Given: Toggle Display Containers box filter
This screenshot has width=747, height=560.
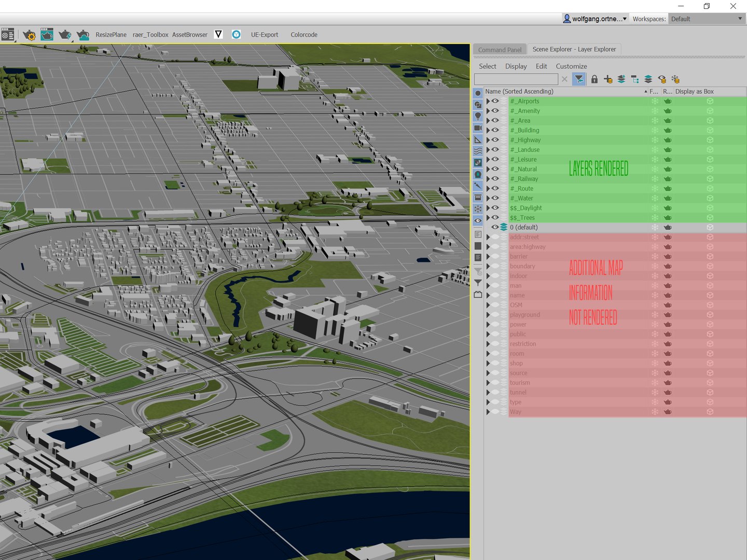Looking at the screenshot, I should (x=478, y=198).
